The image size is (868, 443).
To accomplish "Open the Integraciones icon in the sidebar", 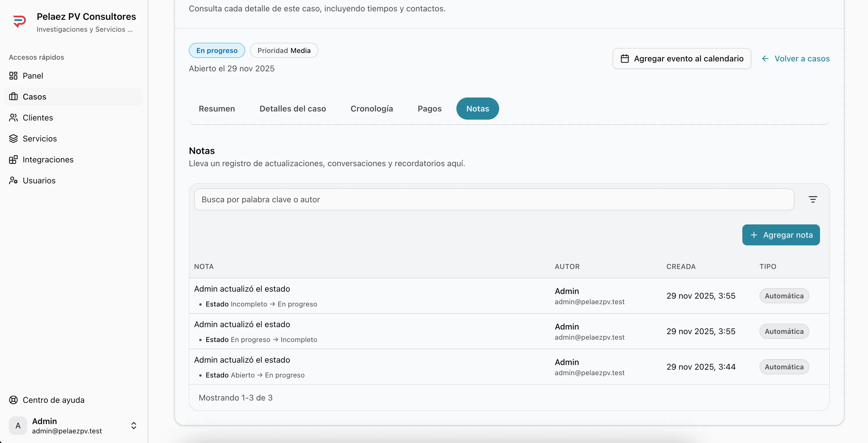I will pyautogui.click(x=13, y=160).
